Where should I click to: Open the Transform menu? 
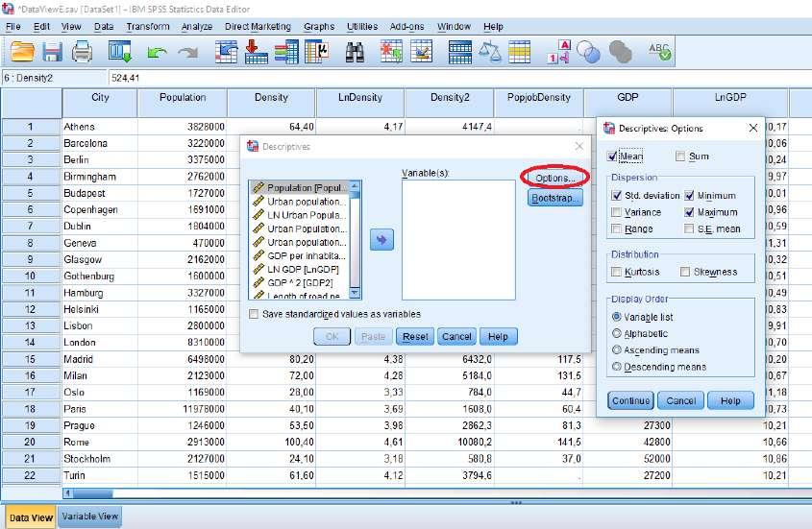click(148, 26)
